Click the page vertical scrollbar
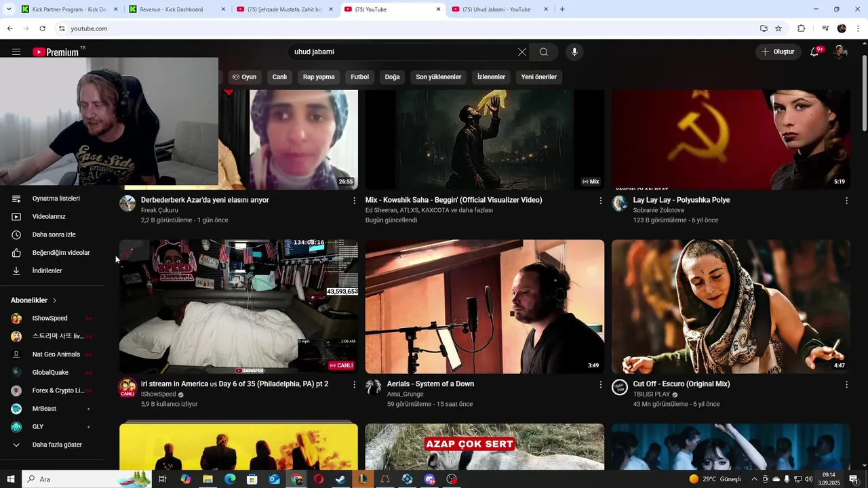 [864, 95]
